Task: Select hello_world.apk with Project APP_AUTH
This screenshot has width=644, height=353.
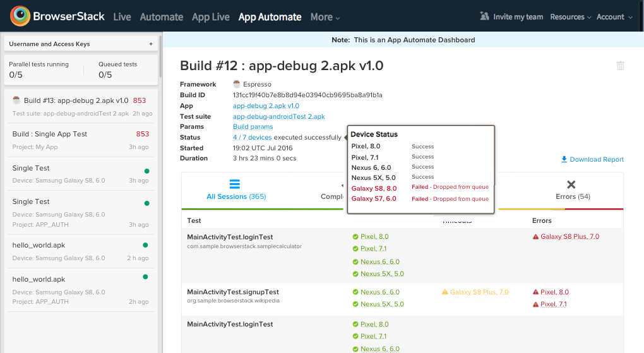Action: tap(81, 290)
